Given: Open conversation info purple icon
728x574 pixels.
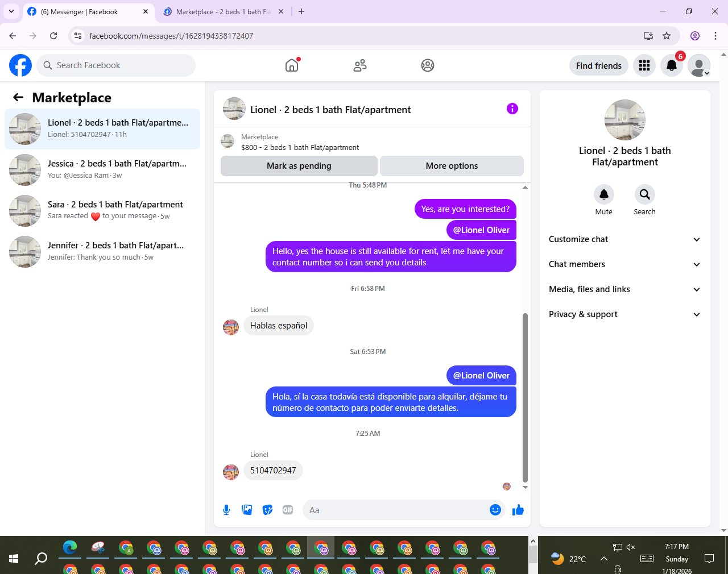Looking at the screenshot, I should point(512,109).
